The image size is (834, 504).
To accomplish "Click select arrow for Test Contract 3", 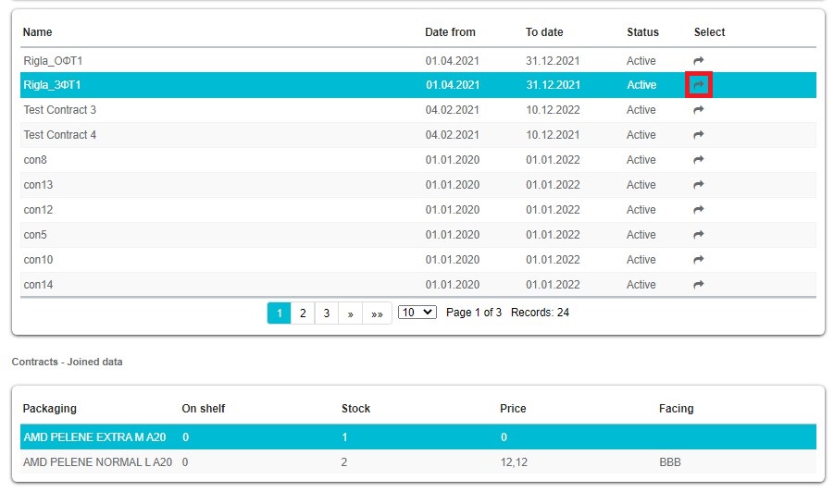I will [699, 110].
